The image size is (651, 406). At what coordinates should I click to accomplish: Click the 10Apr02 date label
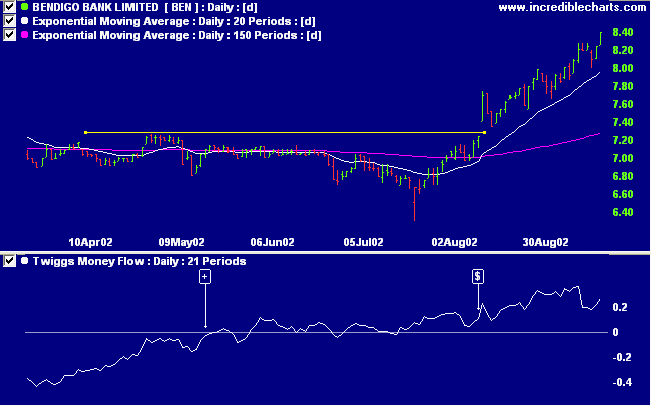pos(91,242)
